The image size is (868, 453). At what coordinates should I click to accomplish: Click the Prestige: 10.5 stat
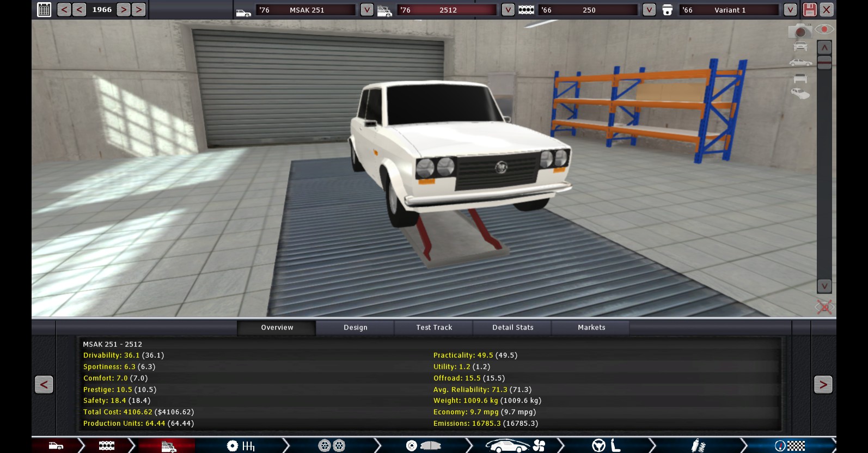click(x=120, y=389)
